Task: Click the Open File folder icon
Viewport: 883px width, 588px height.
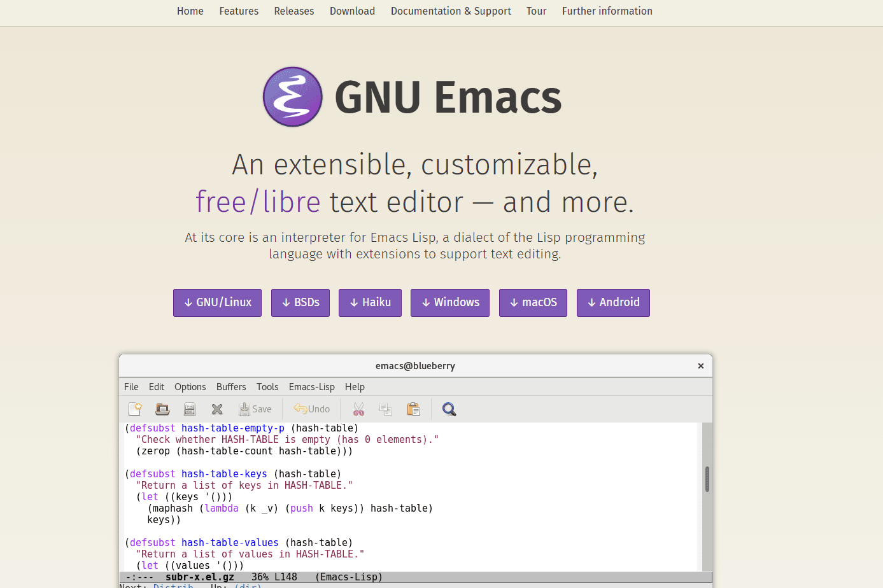Action: (162, 409)
